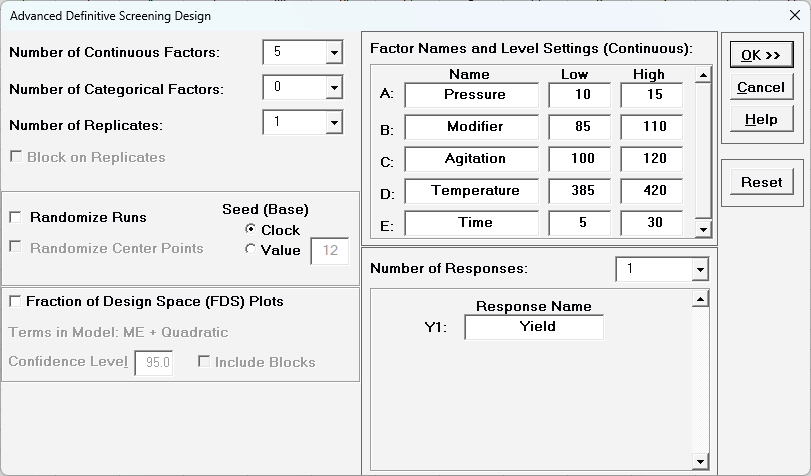Image resolution: width=811 pixels, height=476 pixels.
Task: Edit the Temperature high level field
Action: point(651,191)
